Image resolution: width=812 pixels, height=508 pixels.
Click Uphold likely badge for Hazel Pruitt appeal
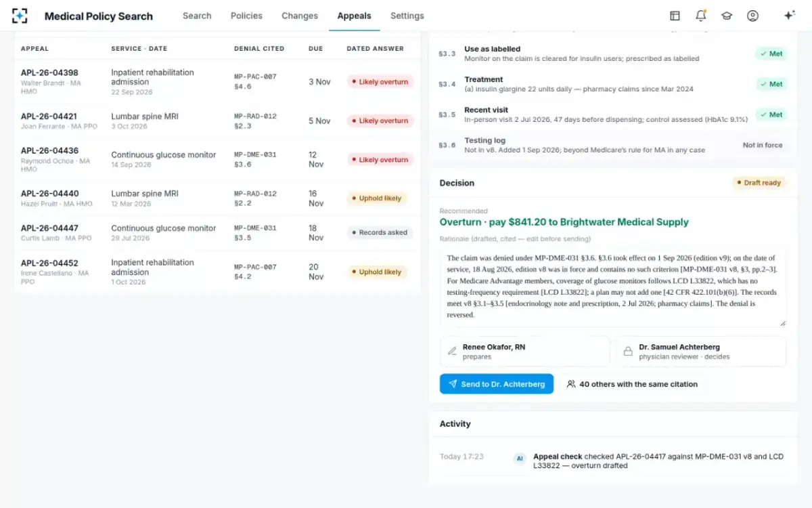[376, 198]
